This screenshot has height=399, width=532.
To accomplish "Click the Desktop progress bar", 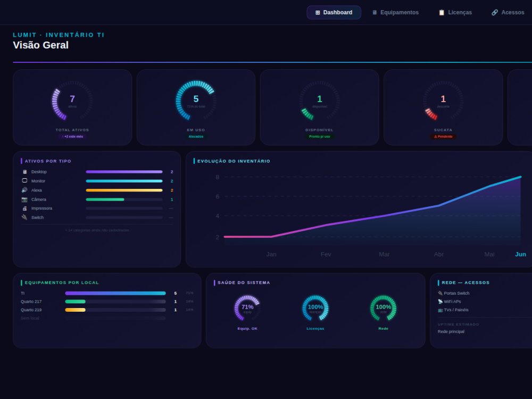I will click(x=124, y=172).
